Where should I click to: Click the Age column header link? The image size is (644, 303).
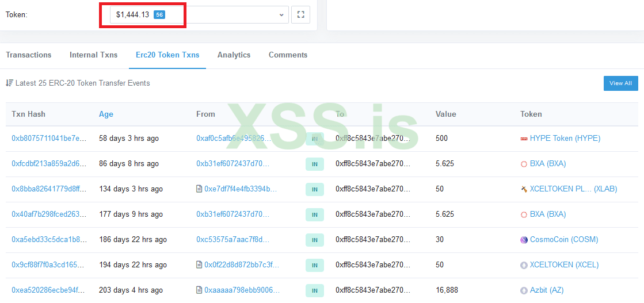click(x=106, y=114)
